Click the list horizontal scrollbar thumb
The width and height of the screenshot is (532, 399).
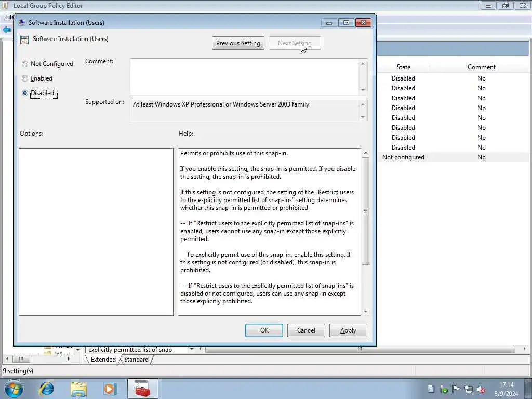(360, 349)
